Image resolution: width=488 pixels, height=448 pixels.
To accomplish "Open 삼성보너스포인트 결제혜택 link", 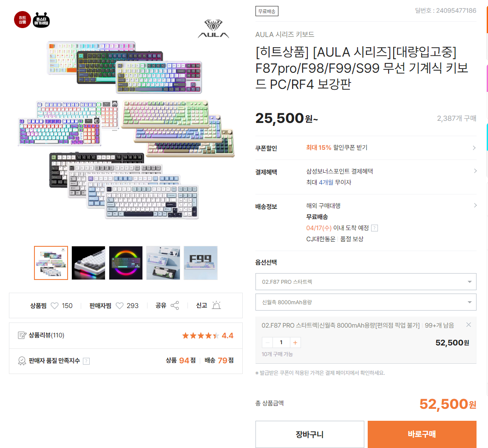I will click(x=340, y=171).
